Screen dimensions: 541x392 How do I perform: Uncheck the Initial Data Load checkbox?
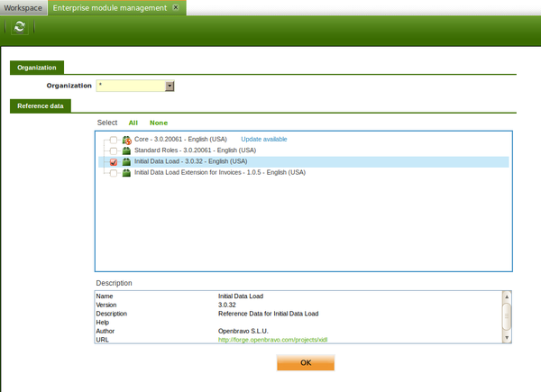pos(113,162)
